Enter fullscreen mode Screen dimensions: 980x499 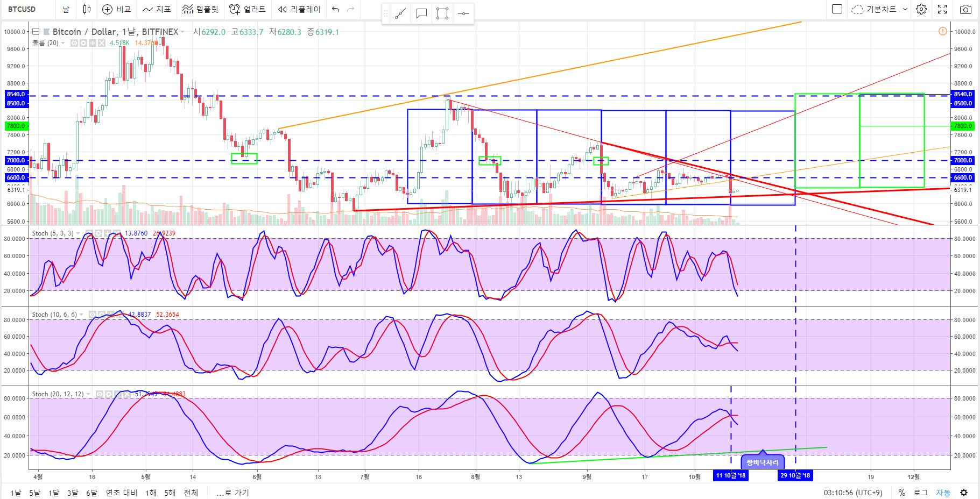point(942,9)
